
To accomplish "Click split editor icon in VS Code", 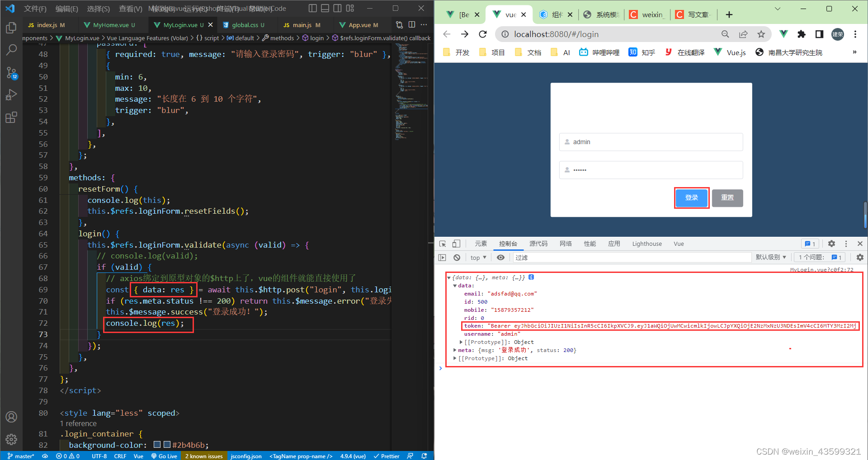I will [412, 25].
